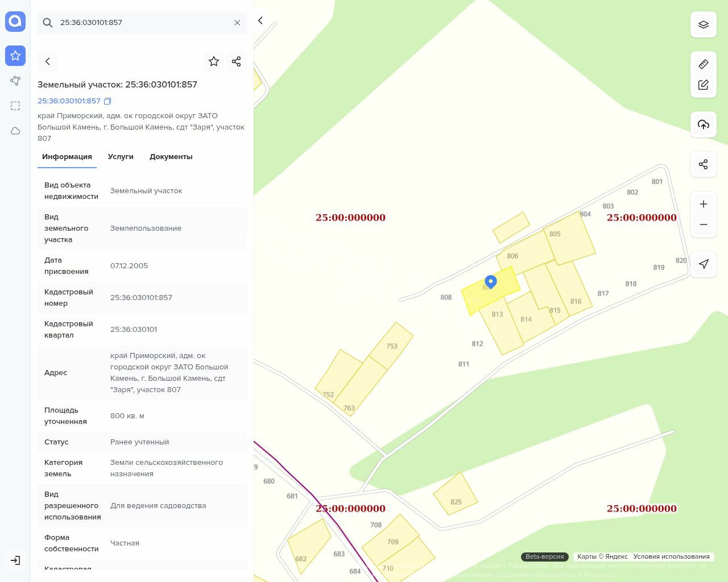
Task: Copy the cadastral number 25:36:030101:857
Action: pos(107,101)
